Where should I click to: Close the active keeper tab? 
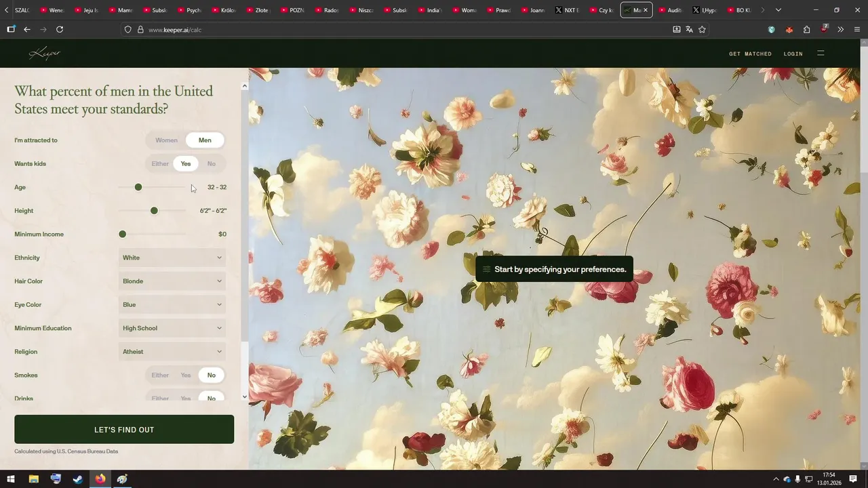pos(646,10)
